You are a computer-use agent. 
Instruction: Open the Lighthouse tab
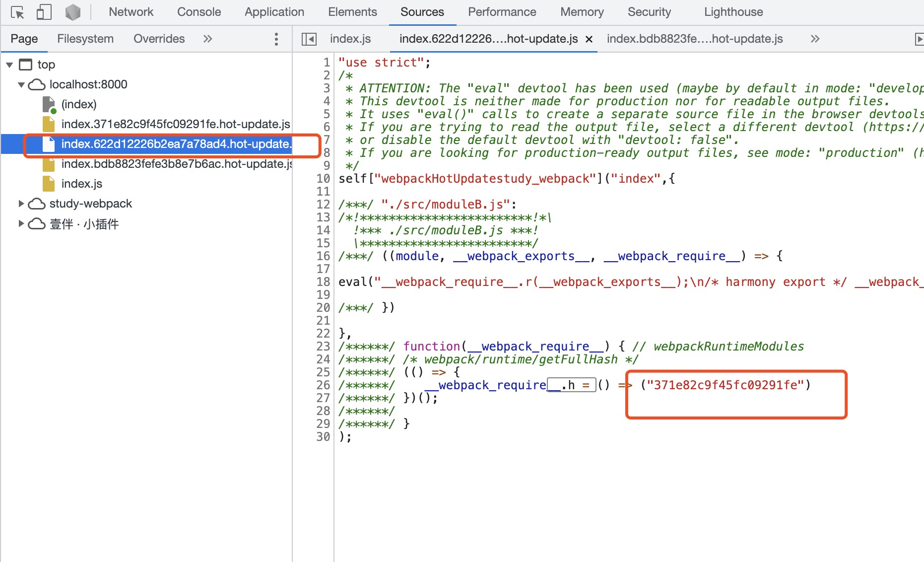pos(733,12)
